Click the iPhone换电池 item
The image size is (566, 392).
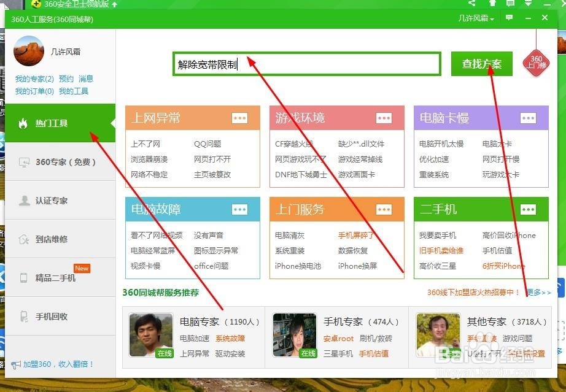298,266
